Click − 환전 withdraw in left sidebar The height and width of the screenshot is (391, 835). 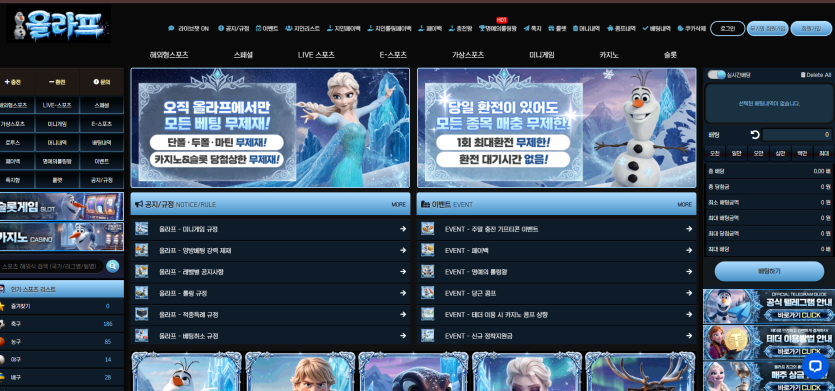coord(57,82)
